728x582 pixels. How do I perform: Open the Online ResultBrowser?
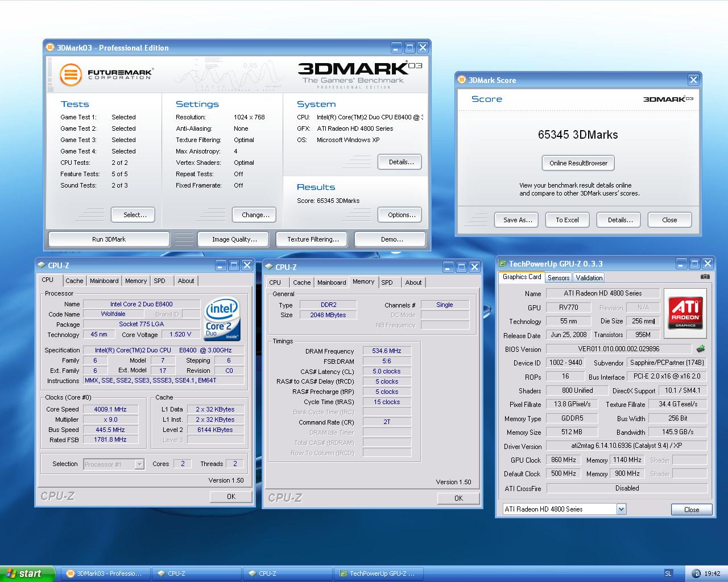578,163
